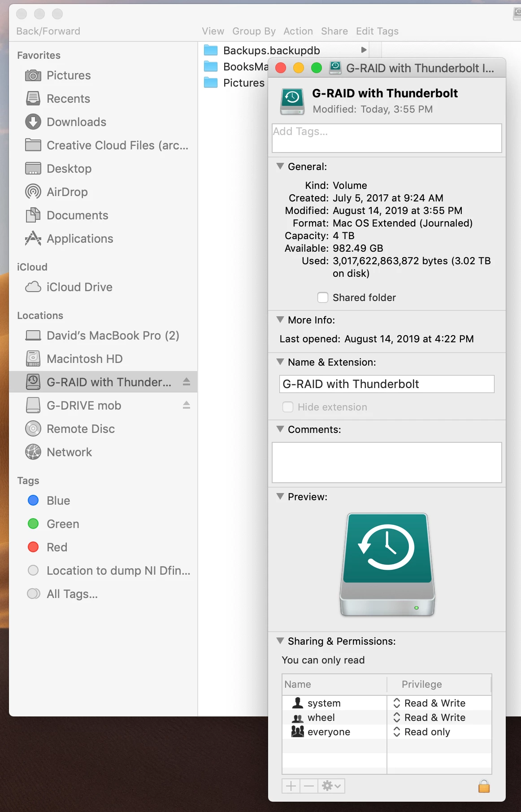Open Recents in the sidebar
The height and width of the screenshot is (812, 521).
[x=103, y=99]
